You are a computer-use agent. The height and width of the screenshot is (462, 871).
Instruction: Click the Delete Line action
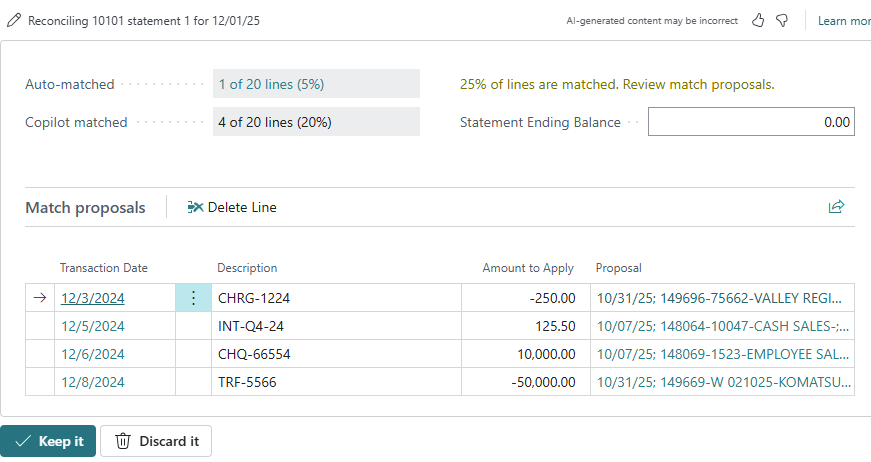(232, 207)
